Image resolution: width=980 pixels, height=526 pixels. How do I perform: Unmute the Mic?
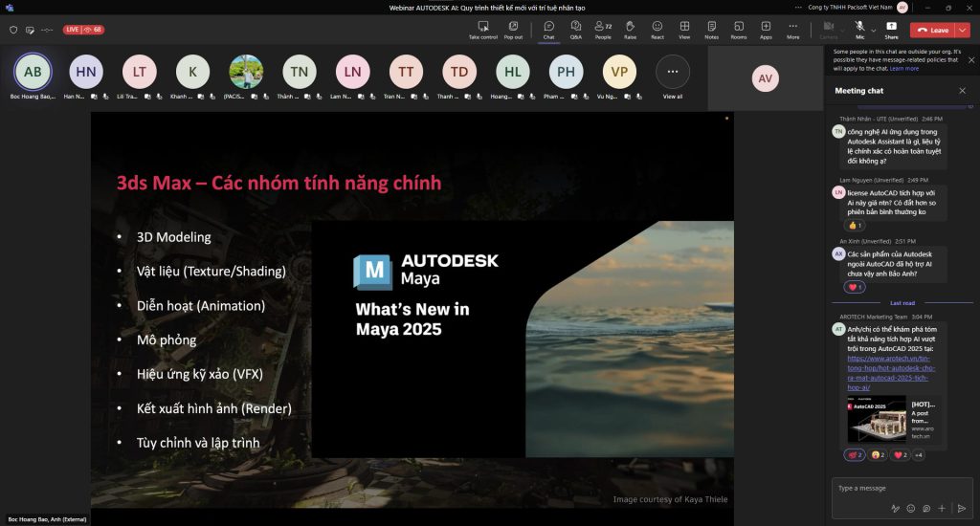click(x=860, y=30)
